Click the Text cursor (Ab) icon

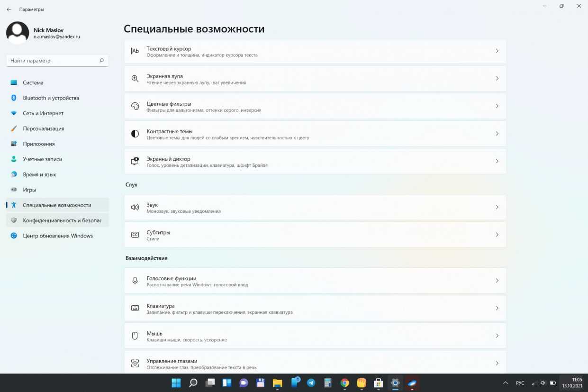point(135,51)
